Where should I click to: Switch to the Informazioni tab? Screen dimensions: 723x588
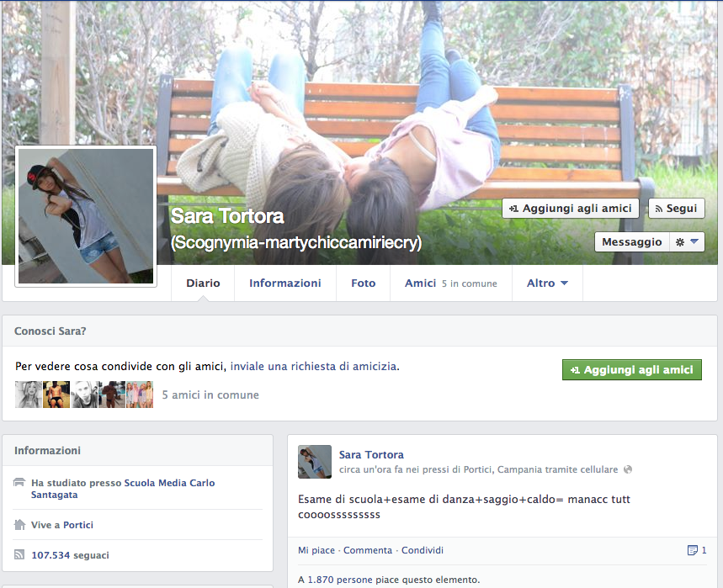click(284, 283)
